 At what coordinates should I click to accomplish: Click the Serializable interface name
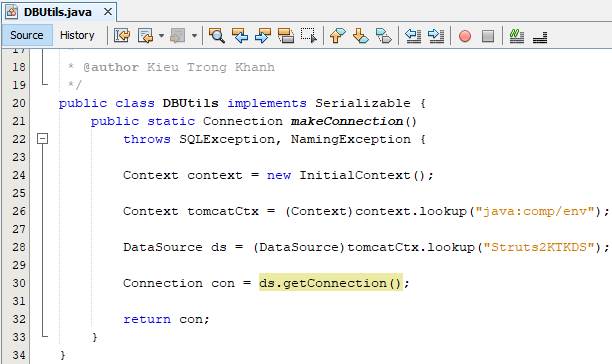tap(363, 103)
